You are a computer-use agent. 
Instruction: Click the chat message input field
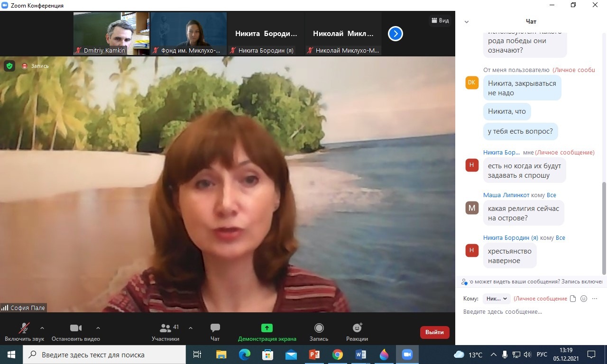526,312
